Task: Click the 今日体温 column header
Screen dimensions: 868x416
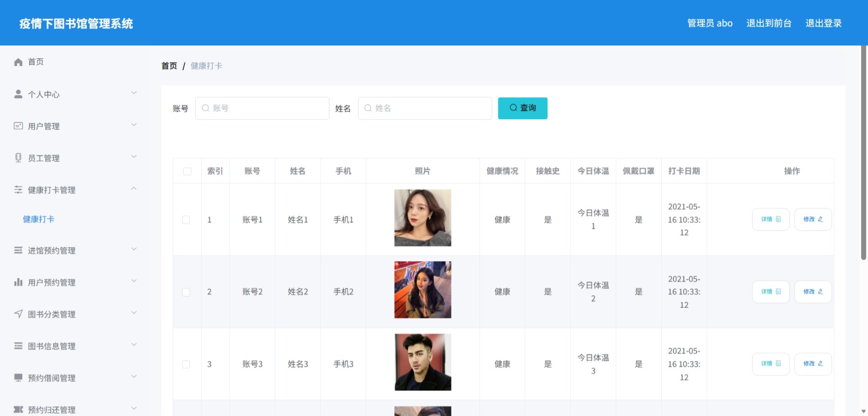Action: (593, 171)
